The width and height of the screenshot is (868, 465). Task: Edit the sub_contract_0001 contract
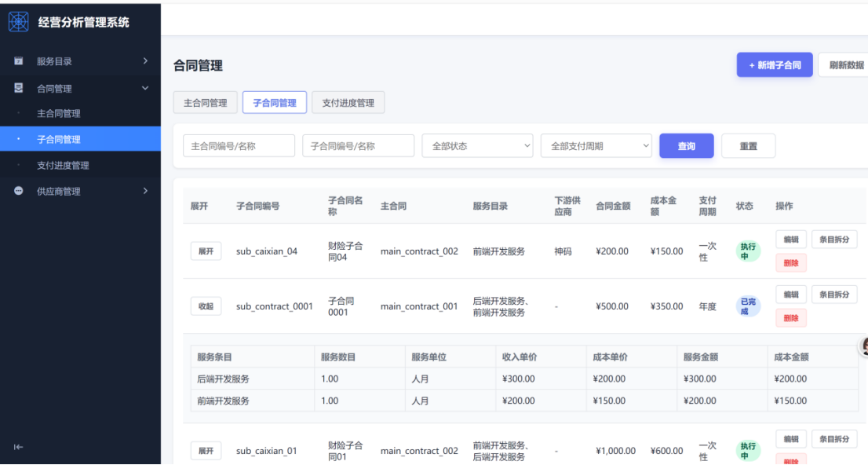click(791, 295)
